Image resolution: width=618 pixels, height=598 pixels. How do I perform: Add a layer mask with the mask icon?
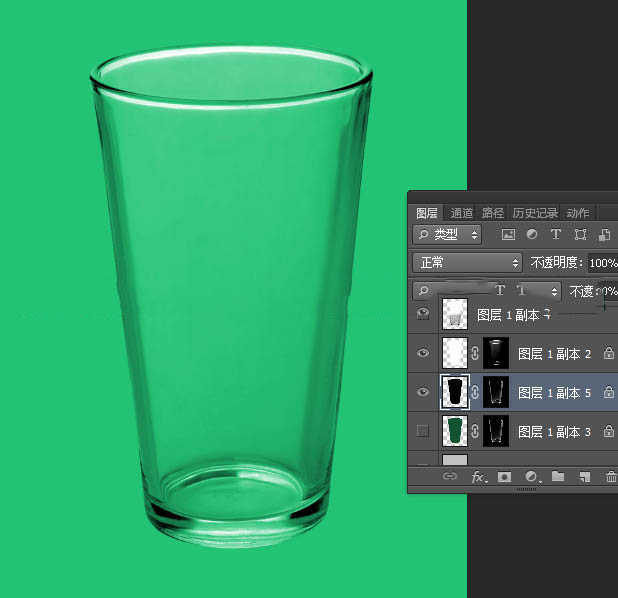[505, 478]
